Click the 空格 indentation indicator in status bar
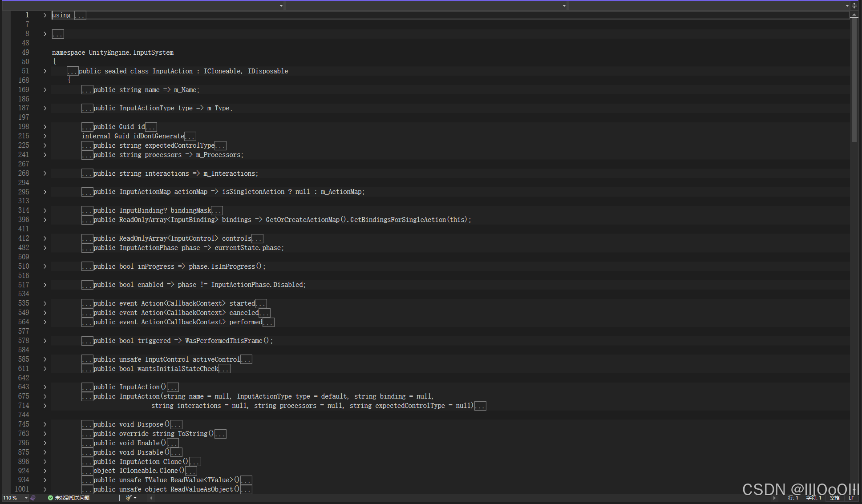 (x=834, y=498)
